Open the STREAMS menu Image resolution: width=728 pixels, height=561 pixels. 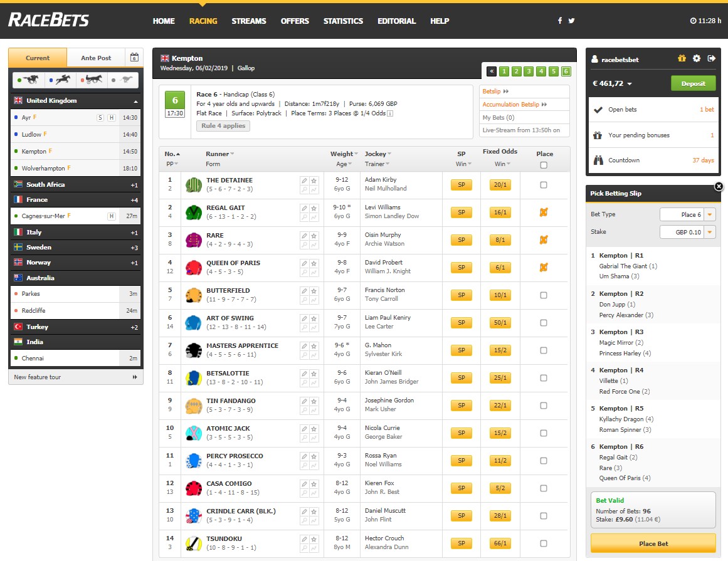point(249,21)
